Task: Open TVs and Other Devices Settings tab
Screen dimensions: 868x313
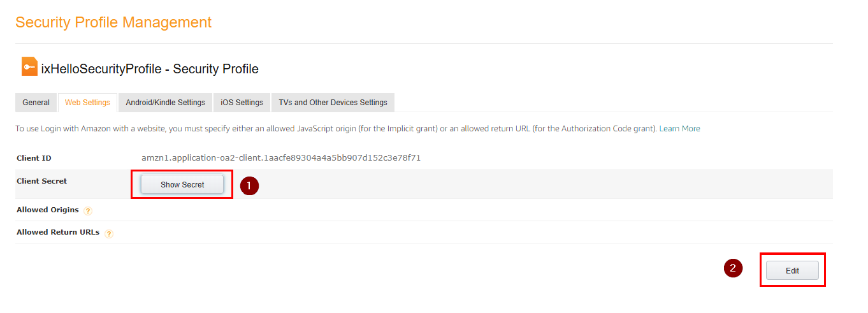Action: pyautogui.click(x=333, y=103)
